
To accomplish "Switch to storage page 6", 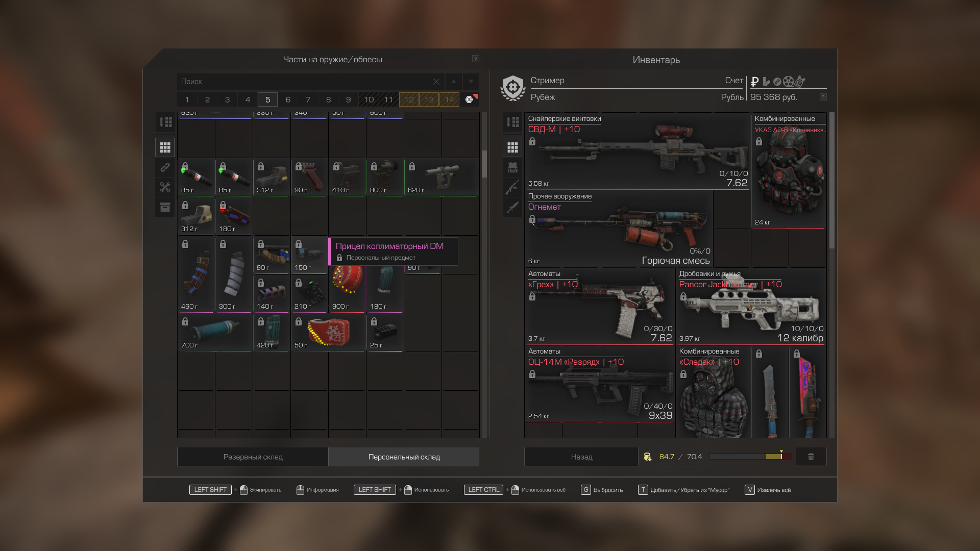I will [x=288, y=99].
